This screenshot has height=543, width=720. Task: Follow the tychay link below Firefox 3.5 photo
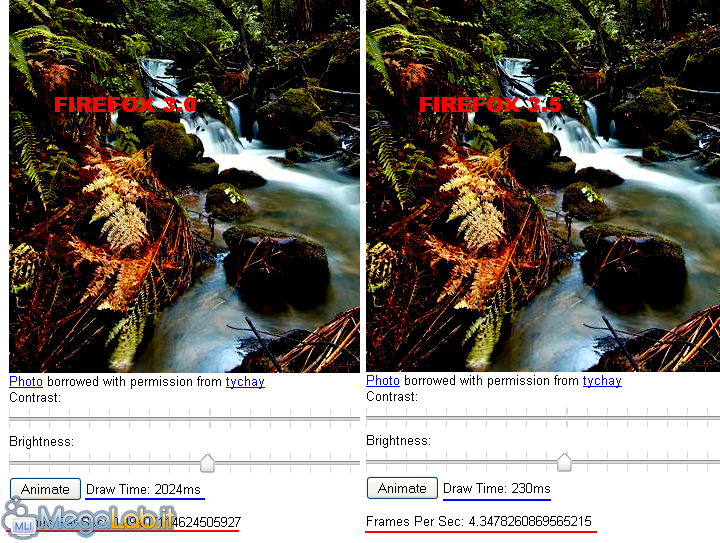[x=602, y=381]
